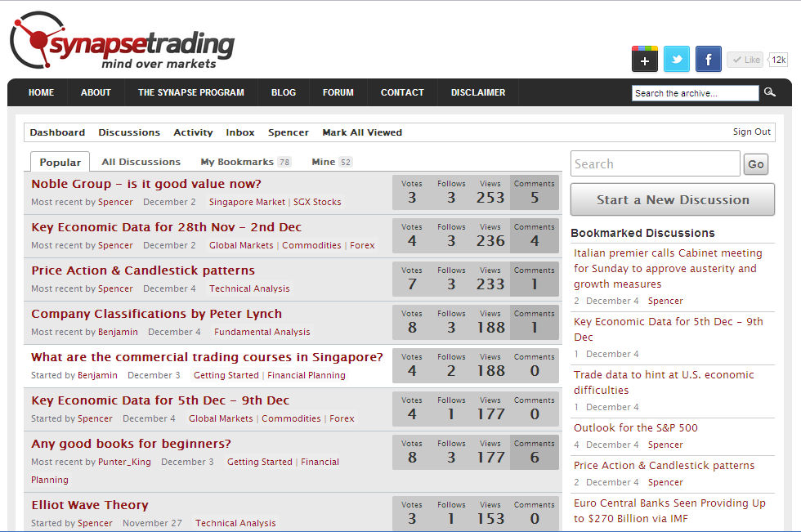The width and height of the screenshot is (801, 532).
Task: Click the archive search magnifier icon
Action: click(x=770, y=92)
